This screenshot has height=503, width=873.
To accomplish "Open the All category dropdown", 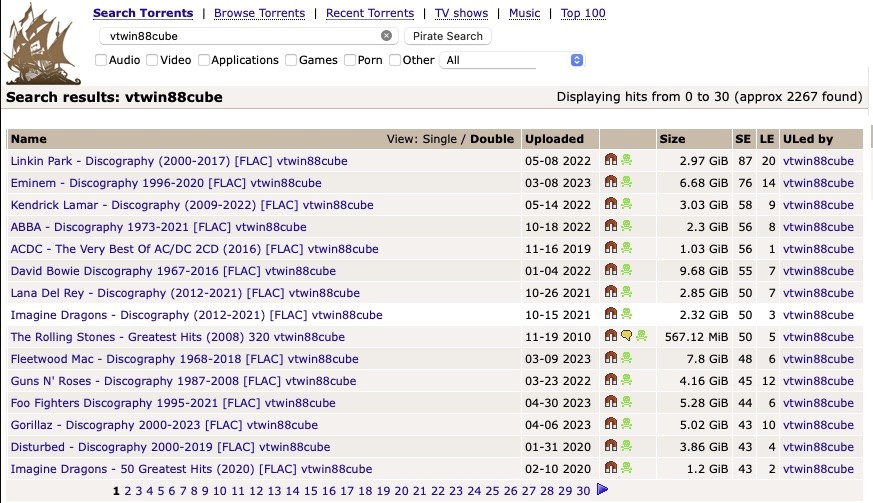I will click(x=512, y=60).
